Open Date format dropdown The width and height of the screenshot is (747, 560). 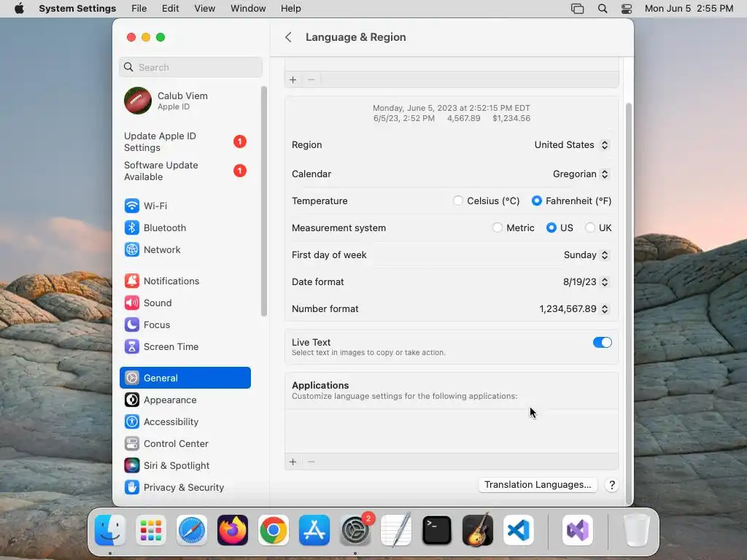click(586, 282)
